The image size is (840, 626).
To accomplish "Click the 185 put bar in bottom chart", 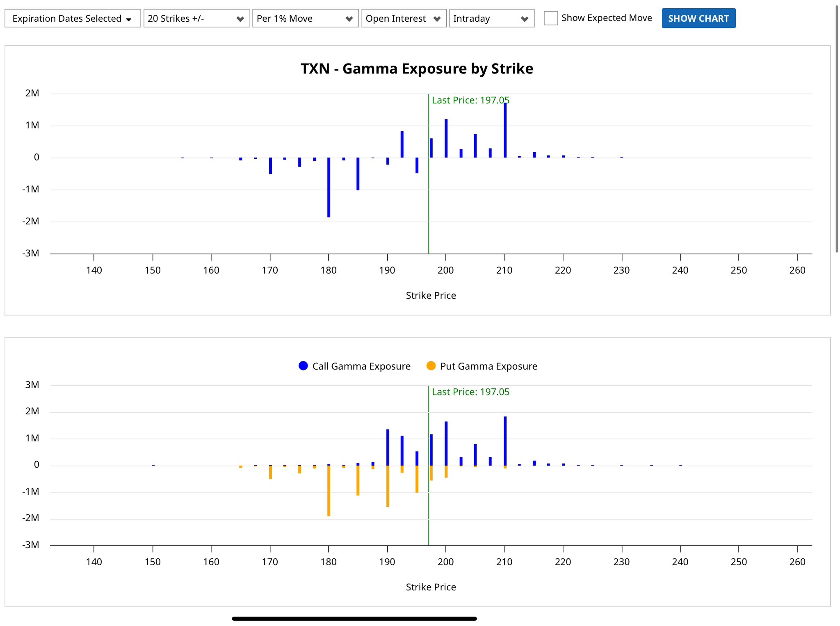I will pyautogui.click(x=358, y=480).
